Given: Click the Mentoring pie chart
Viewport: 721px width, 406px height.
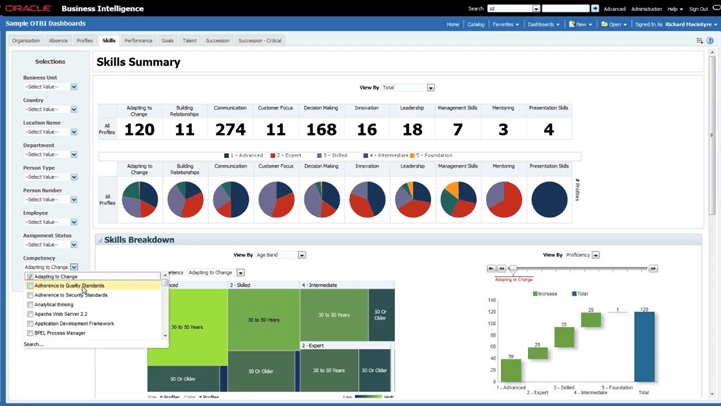Looking at the screenshot, I should [504, 200].
